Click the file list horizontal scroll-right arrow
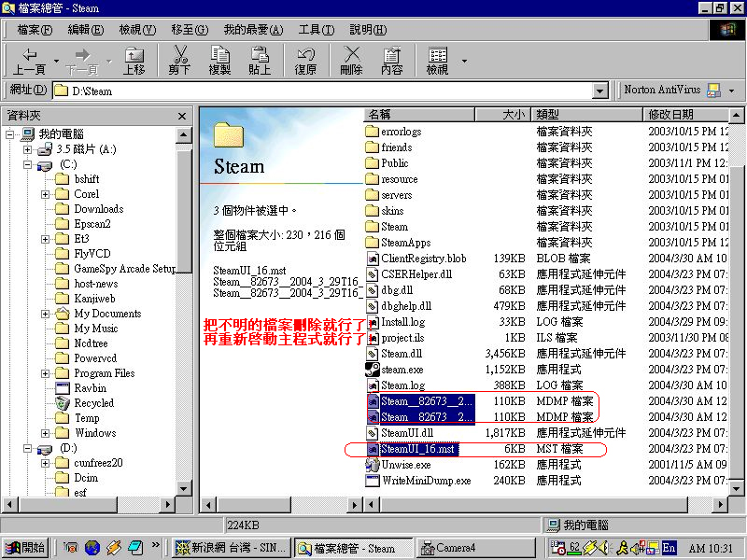This screenshot has height=560, width=747. click(x=720, y=504)
